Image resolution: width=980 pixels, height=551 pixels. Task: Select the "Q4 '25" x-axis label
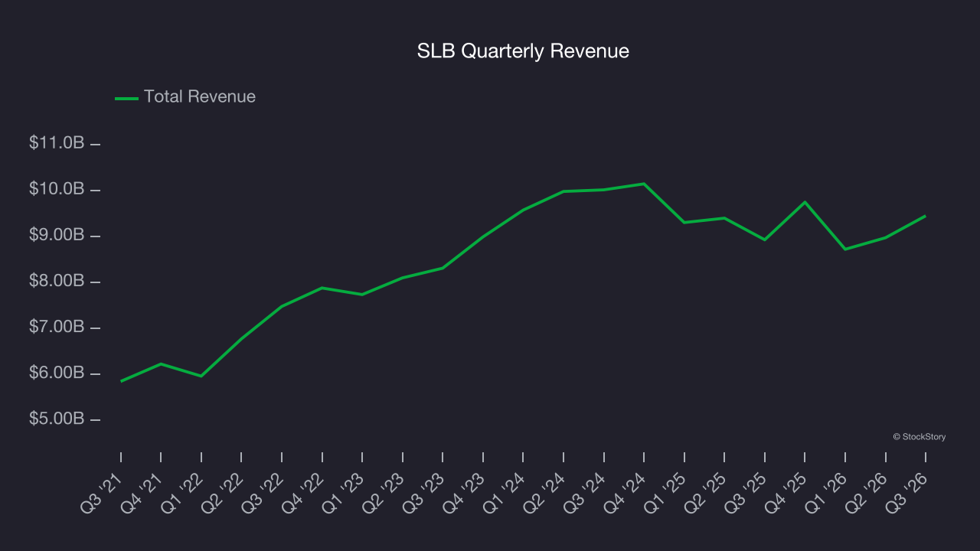click(786, 493)
